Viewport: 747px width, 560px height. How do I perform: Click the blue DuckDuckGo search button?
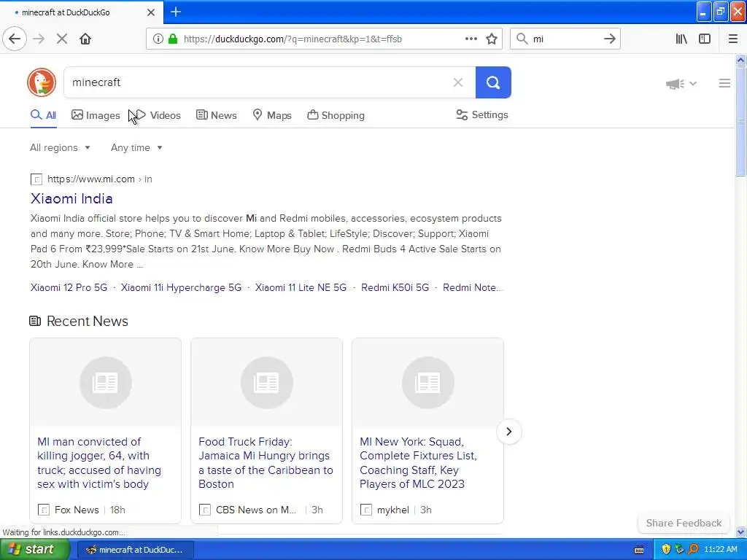pyautogui.click(x=493, y=82)
